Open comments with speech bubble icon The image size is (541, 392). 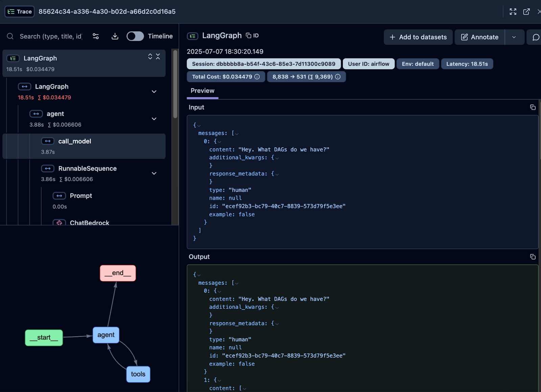[536, 37]
